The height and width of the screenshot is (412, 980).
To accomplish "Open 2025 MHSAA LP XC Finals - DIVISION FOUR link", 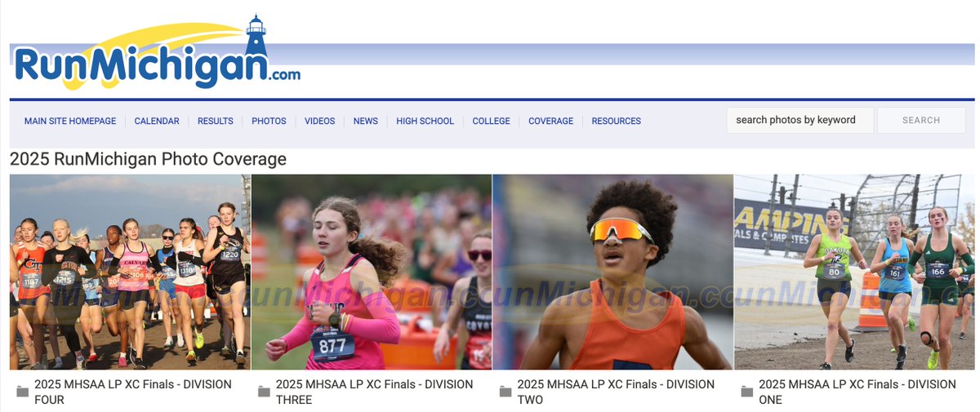I will point(133,392).
